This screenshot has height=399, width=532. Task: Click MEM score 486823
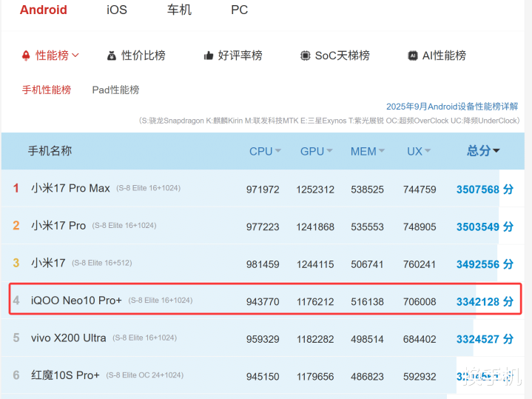tap(368, 377)
